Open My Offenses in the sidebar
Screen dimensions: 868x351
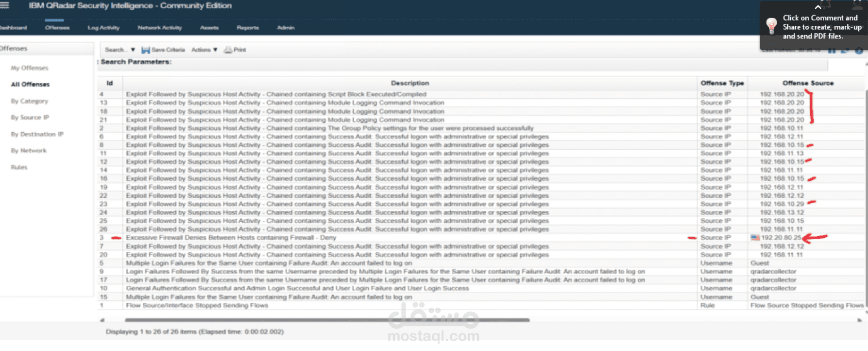point(30,68)
